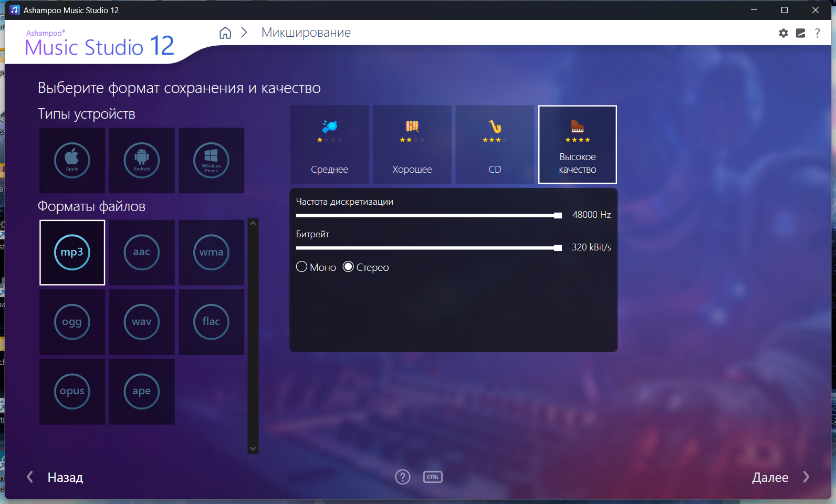Click the file formats scroll down arrow
Image resolution: width=836 pixels, height=504 pixels.
click(253, 449)
